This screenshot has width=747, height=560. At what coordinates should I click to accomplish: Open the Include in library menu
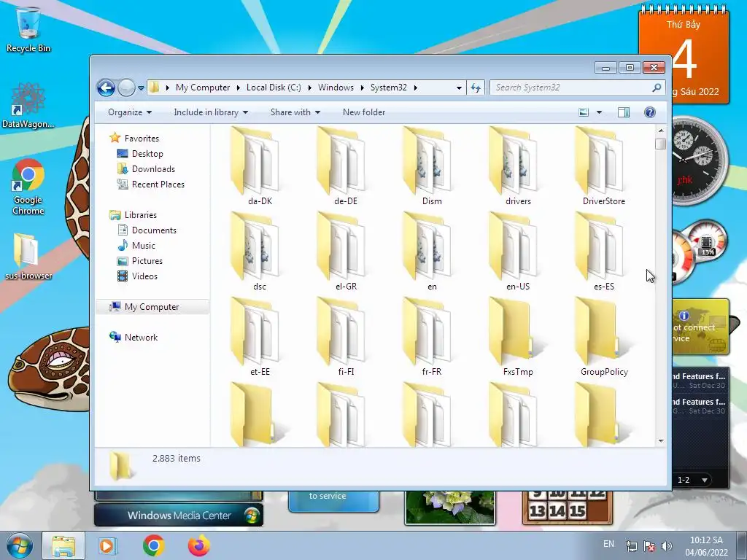coord(211,112)
